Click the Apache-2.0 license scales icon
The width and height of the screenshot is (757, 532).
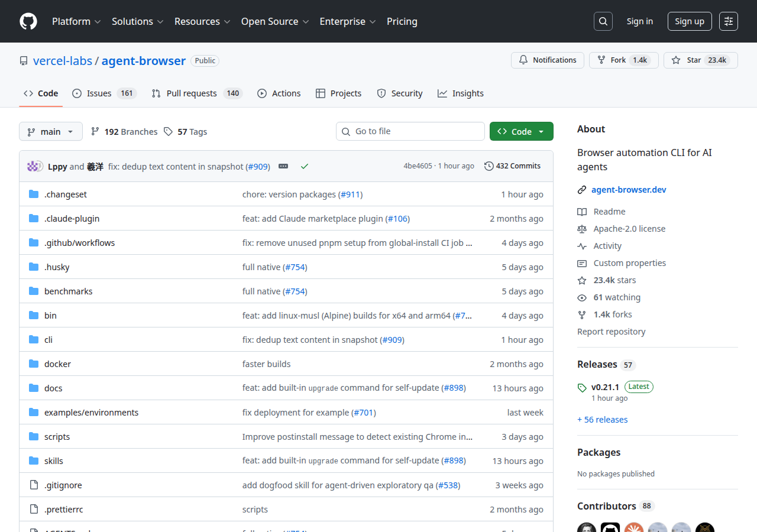pyautogui.click(x=582, y=228)
